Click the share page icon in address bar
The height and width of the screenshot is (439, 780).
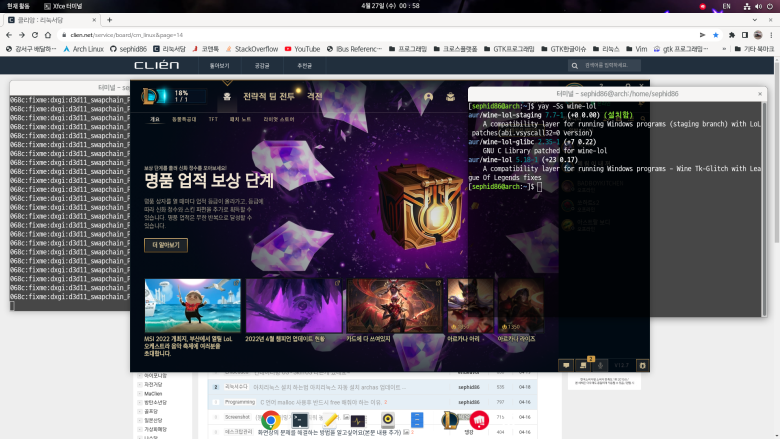pos(702,35)
